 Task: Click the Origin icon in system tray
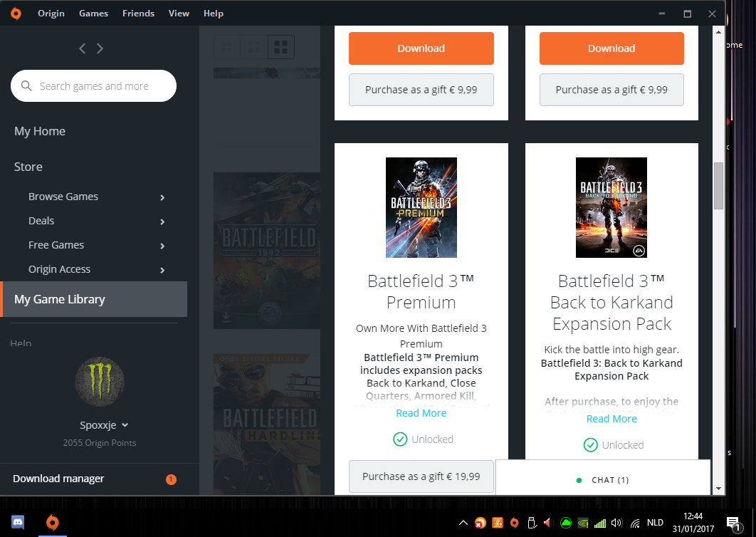[515, 523]
